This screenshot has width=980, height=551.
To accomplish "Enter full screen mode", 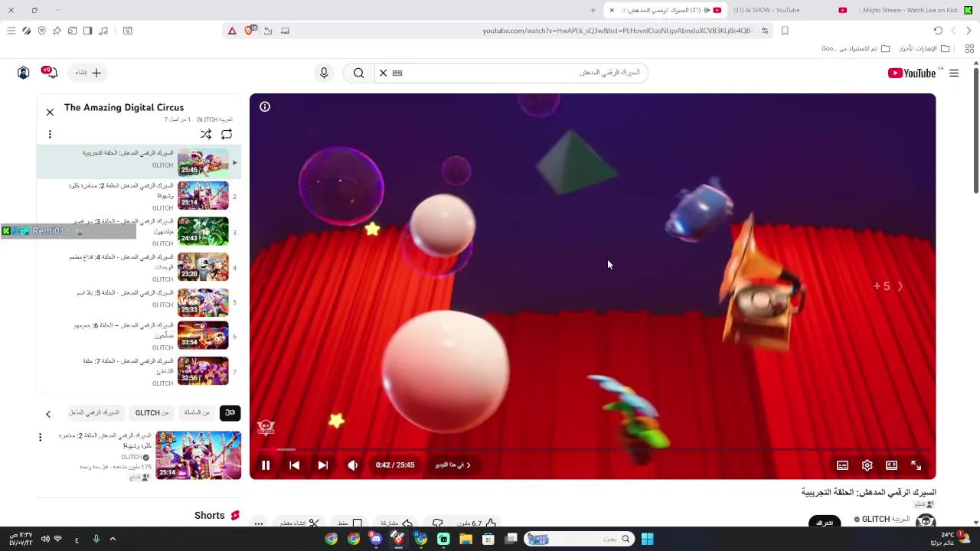I will coord(916,465).
